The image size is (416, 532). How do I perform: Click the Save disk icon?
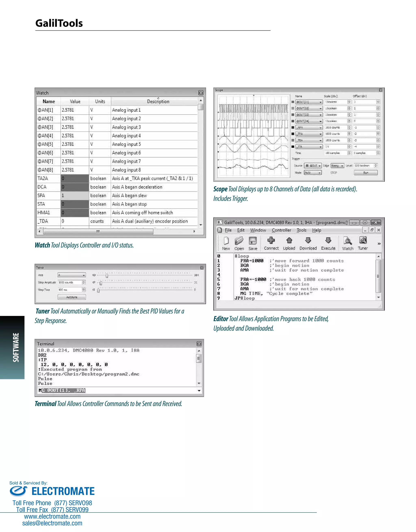point(253,241)
